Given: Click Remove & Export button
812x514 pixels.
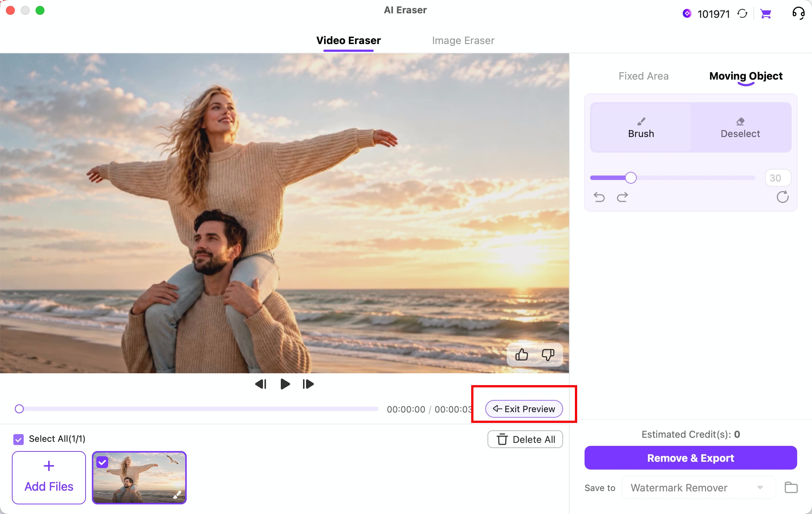Looking at the screenshot, I should (690, 458).
